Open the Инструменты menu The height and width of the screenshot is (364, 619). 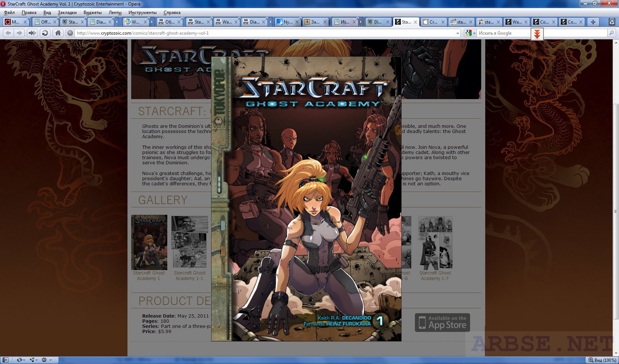coord(142,13)
